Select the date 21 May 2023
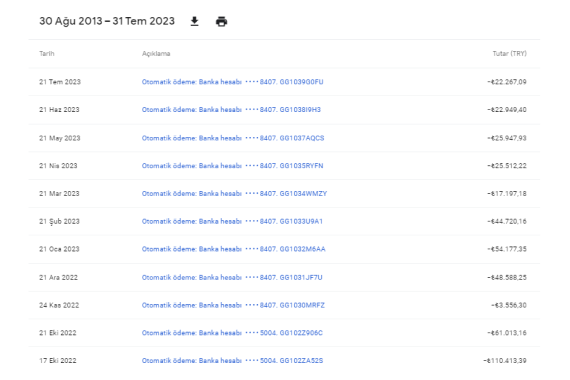The width and height of the screenshot is (570, 380). pyautogui.click(x=60, y=138)
